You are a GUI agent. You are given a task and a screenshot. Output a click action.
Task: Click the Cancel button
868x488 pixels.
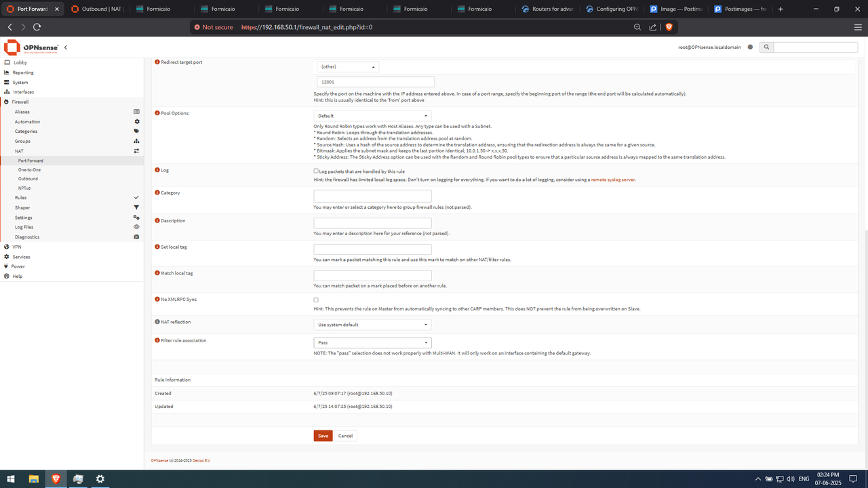click(x=345, y=436)
